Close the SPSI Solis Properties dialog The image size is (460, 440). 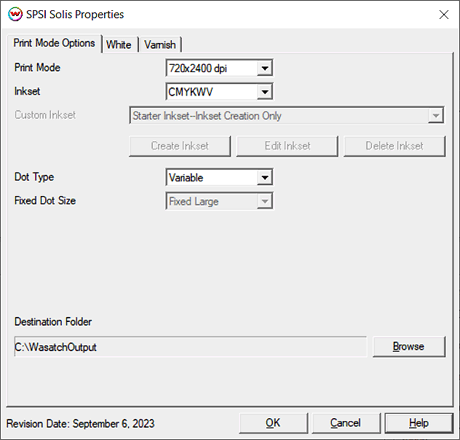(444, 15)
